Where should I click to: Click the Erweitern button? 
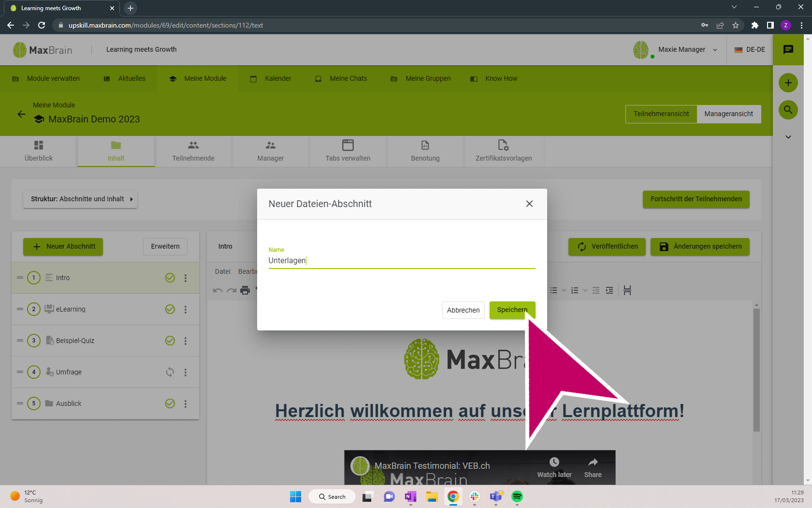tap(165, 246)
